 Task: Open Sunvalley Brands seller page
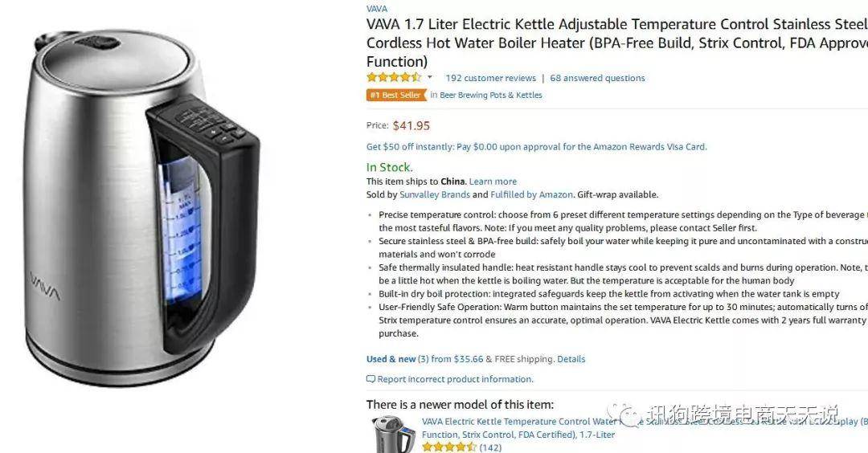435,194
